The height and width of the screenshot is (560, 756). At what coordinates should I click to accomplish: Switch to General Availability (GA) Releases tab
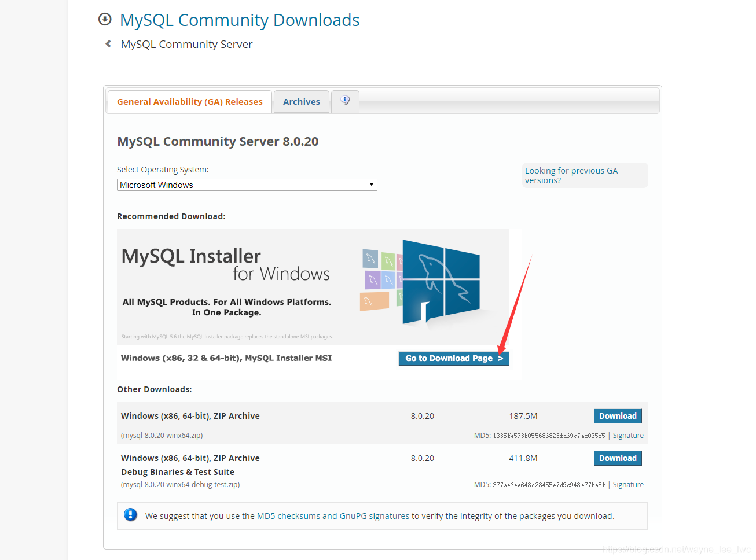point(190,102)
